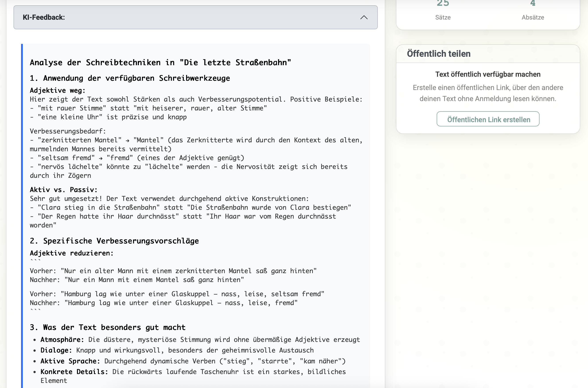
Task: Click heading 2. Spezifische Verbesserungsvorschläge
Action: [114, 241]
